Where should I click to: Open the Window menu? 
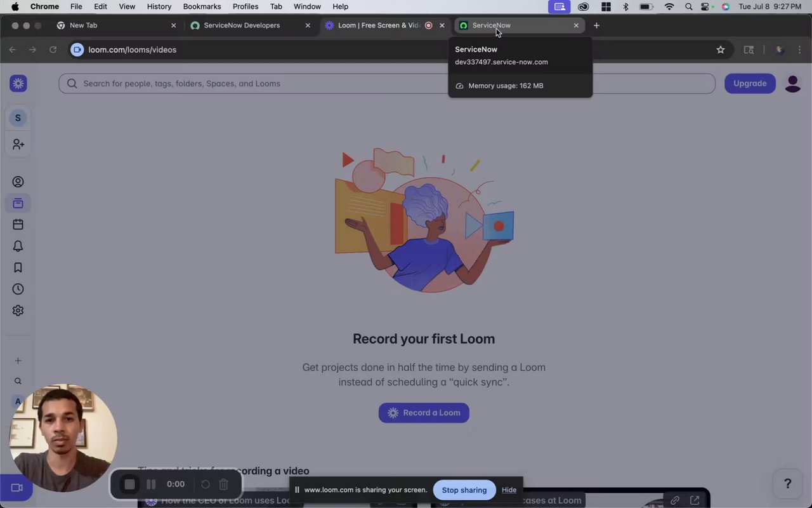pos(307,6)
